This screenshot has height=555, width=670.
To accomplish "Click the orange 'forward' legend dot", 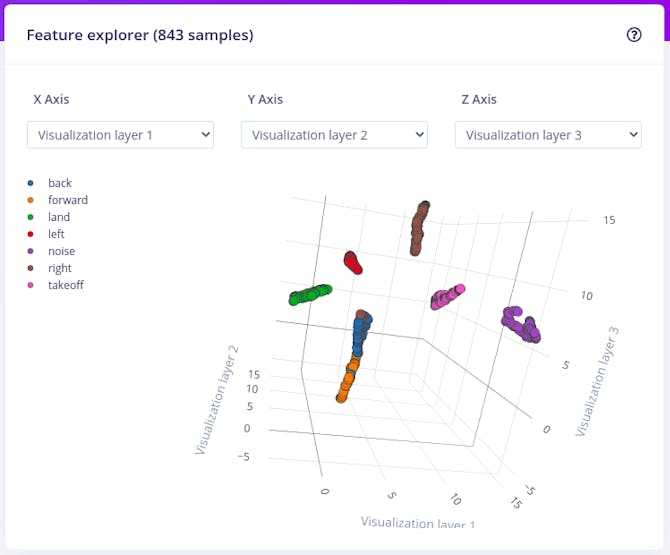I will coord(31,200).
